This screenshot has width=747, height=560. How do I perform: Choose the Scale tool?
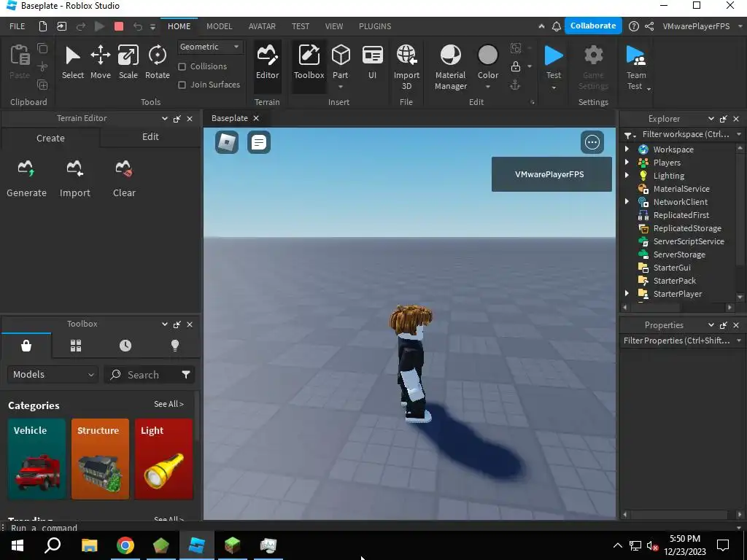(x=128, y=62)
